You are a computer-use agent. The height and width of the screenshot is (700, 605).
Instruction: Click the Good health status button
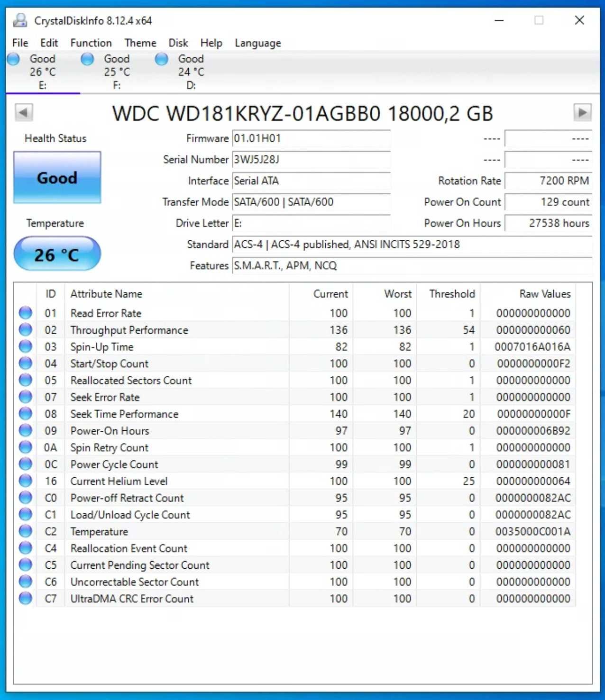pyautogui.click(x=57, y=178)
